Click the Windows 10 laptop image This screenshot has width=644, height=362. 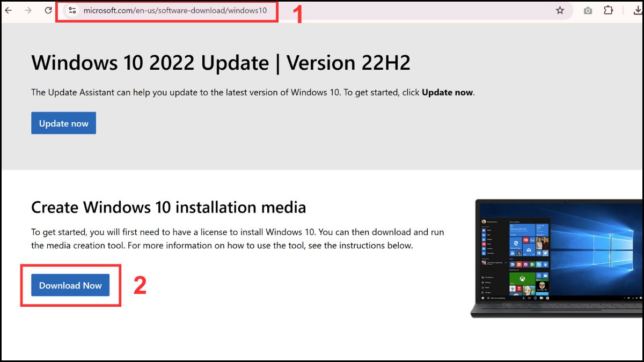[557, 258]
